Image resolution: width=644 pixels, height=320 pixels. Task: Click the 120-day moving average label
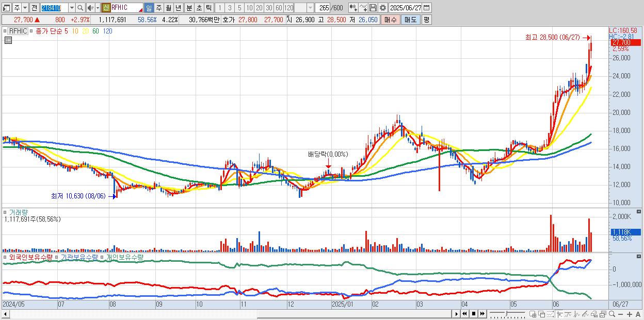click(x=107, y=31)
